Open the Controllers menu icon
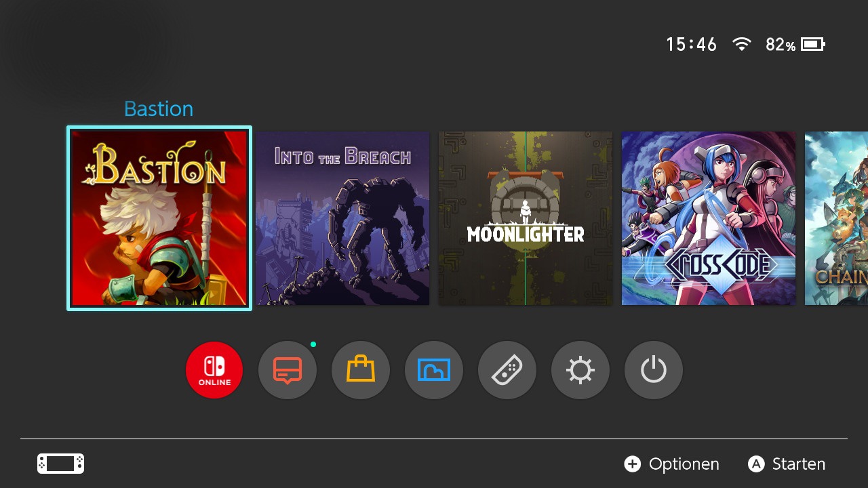The height and width of the screenshot is (488, 868). 507,370
